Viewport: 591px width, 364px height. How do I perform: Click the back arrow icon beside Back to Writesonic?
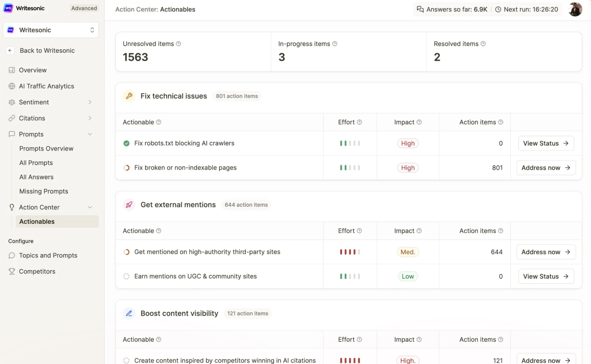(x=10, y=50)
